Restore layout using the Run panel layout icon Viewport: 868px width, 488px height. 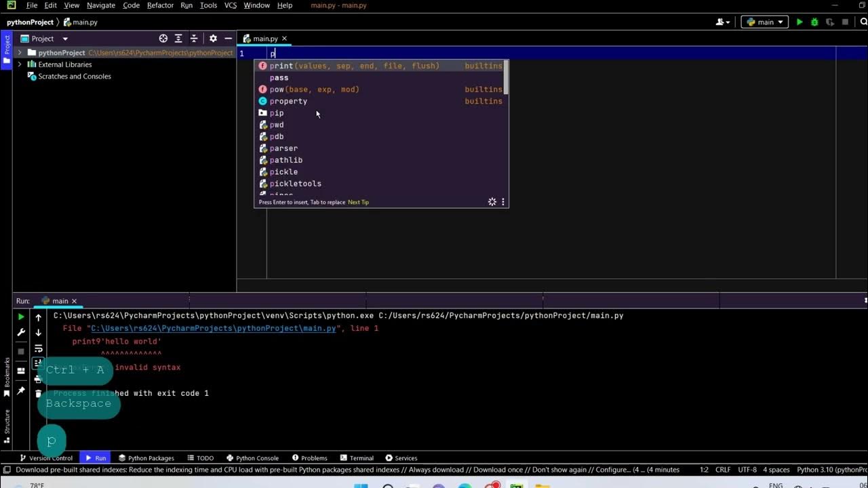click(21, 371)
